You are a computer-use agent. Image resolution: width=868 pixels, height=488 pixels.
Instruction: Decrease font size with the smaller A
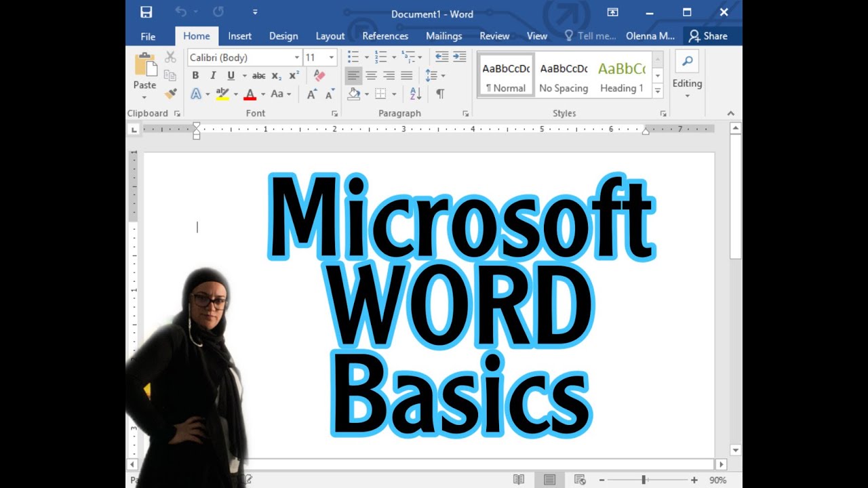click(330, 94)
